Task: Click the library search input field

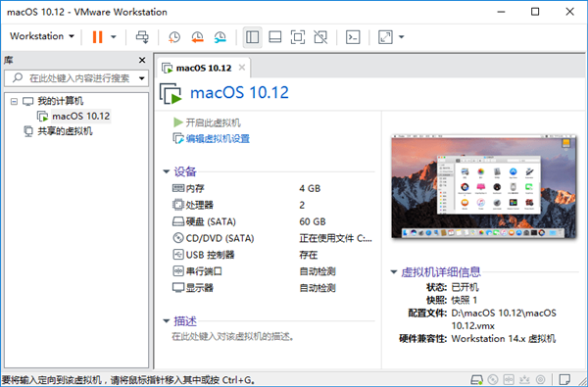Action: click(75, 78)
